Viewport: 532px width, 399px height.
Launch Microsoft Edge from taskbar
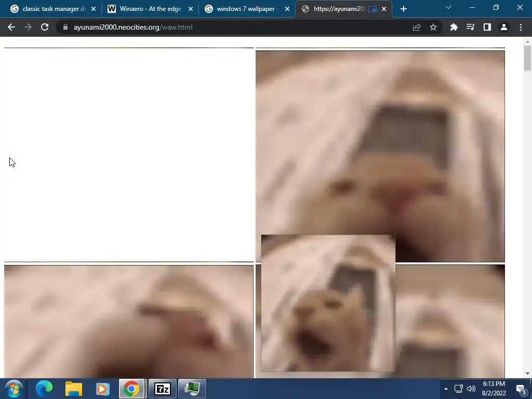[x=44, y=389]
